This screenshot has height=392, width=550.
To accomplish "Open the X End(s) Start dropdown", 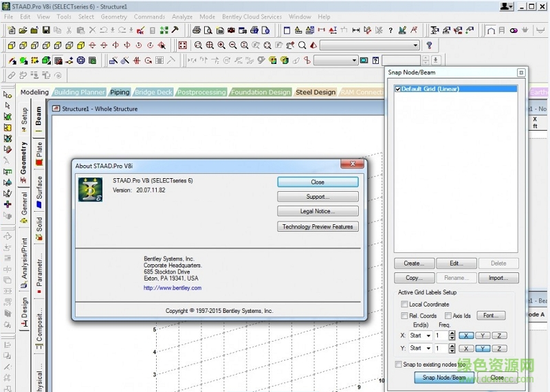I will click(x=428, y=336).
